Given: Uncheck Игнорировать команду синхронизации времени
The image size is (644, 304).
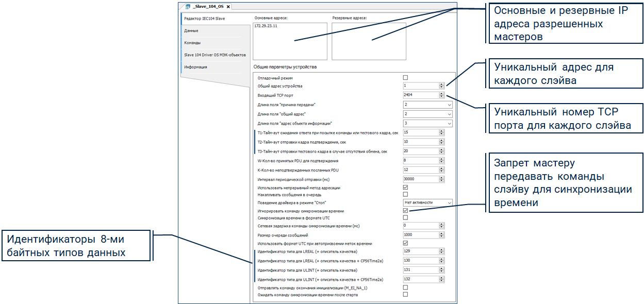Looking at the screenshot, I should (405, 211).
